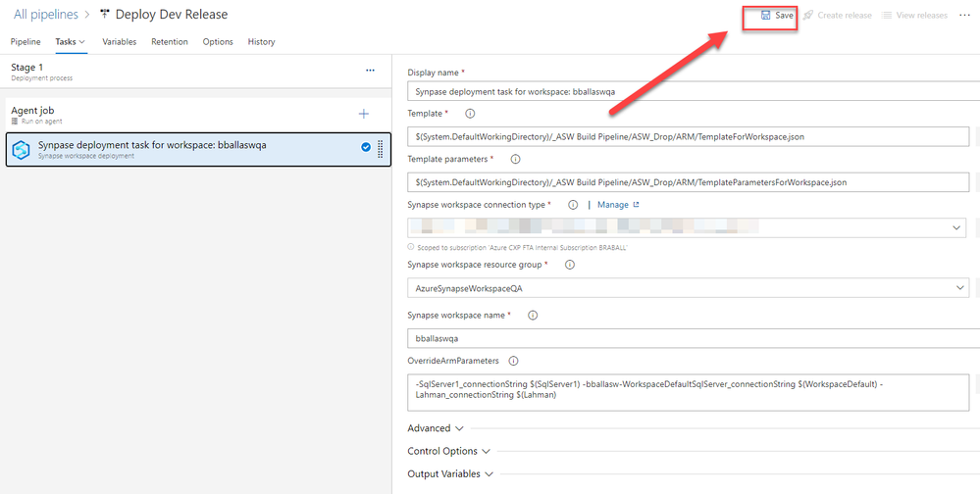Grab the drag handle on Synapse task
980x494 pixels.
pyautogui.click(x=381, y=149)
